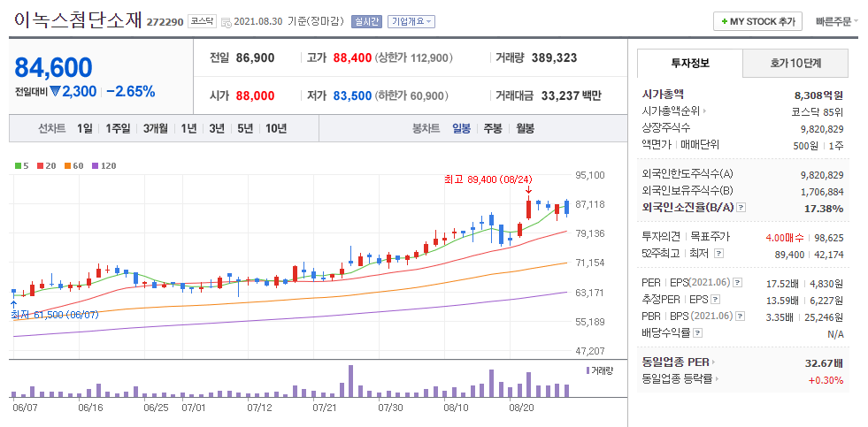Select the 일봉 candle chart
868x427 pixels.
tap(461, 129)
